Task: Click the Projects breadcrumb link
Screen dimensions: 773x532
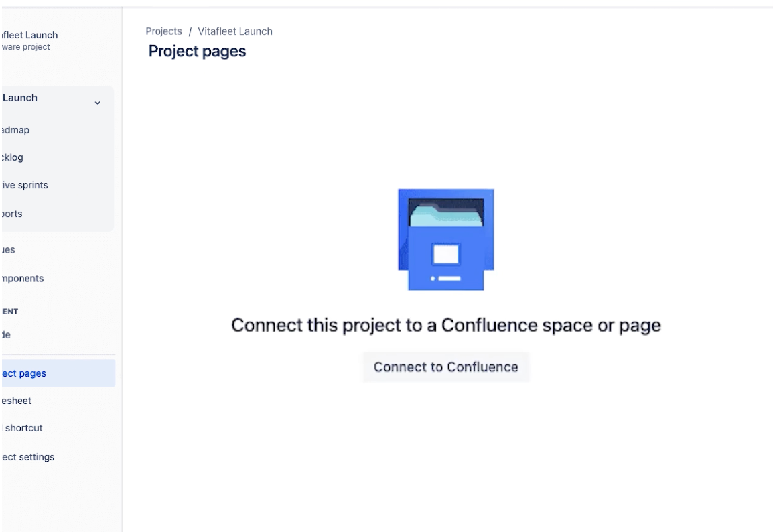Action: tap(163, 31)
